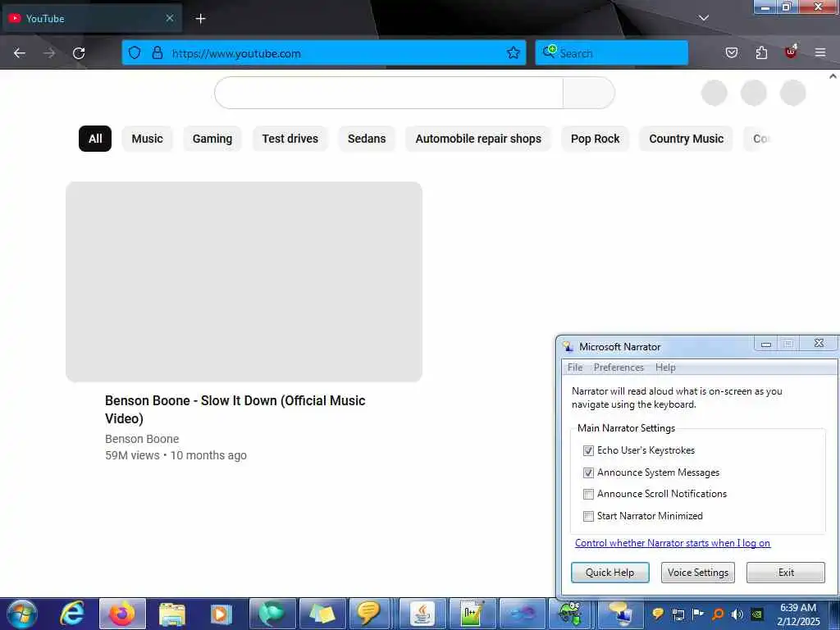The width and height of the screenshot is (840, 630).
Task: Select the Music filter chip
Action: tap(148, 139)
